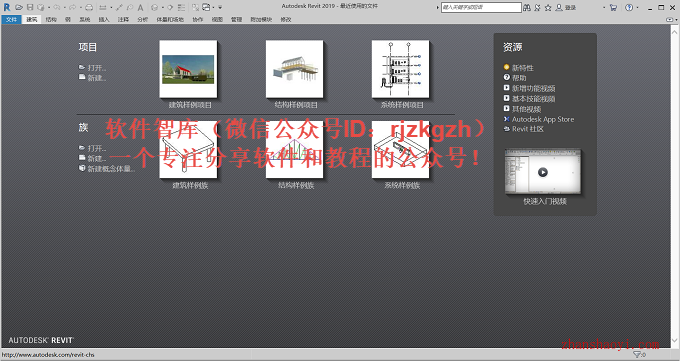Select the Text tool letter A icon
Screen dimensions: 680x361
(x=141, y=7)
